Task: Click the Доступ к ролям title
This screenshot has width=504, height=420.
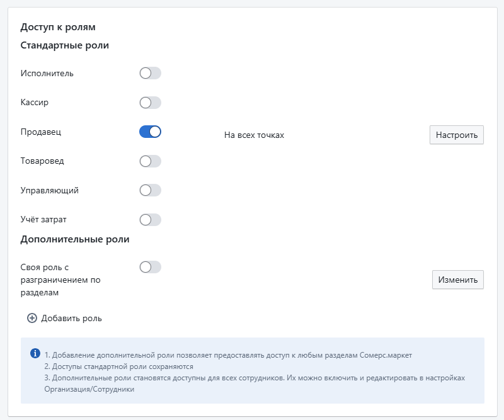Action: 58,27
